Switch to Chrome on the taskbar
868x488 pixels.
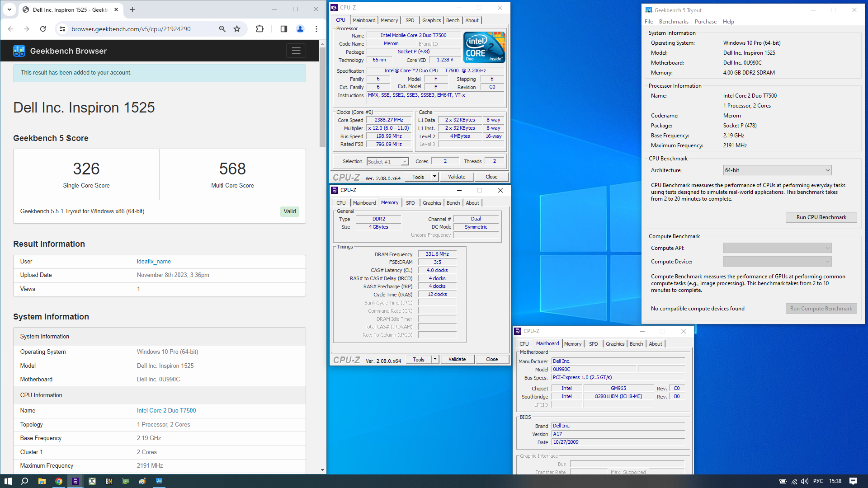coord(59,481)
